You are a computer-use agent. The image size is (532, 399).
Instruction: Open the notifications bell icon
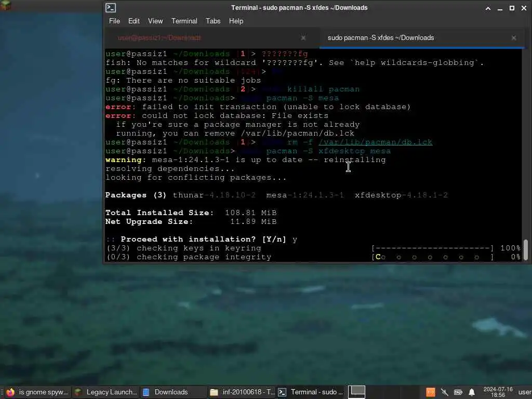(472, 392)
